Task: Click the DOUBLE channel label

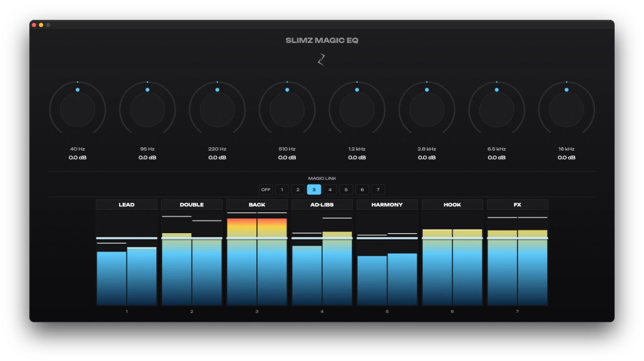Action: pyautogui.click(x=192, y=205)
